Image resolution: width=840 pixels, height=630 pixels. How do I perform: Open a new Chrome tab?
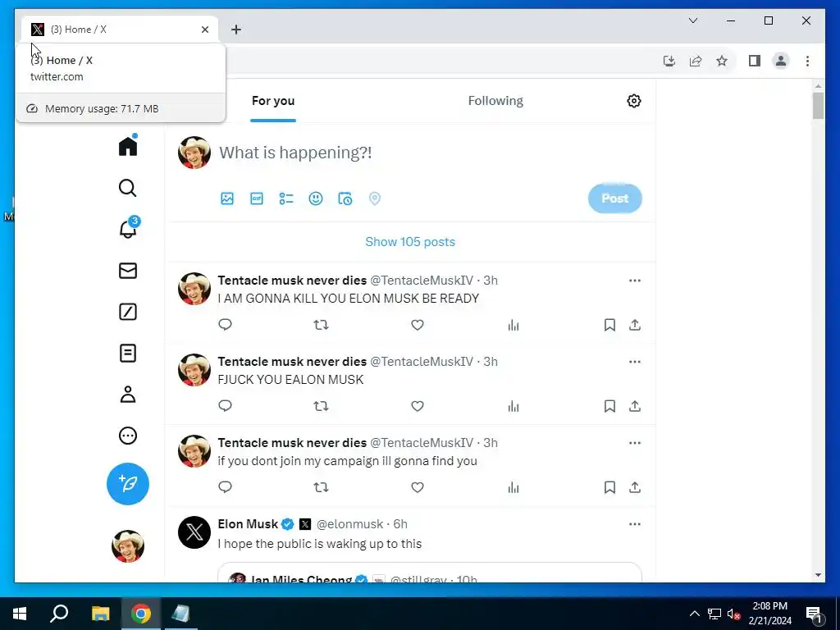tap(236, 30)
